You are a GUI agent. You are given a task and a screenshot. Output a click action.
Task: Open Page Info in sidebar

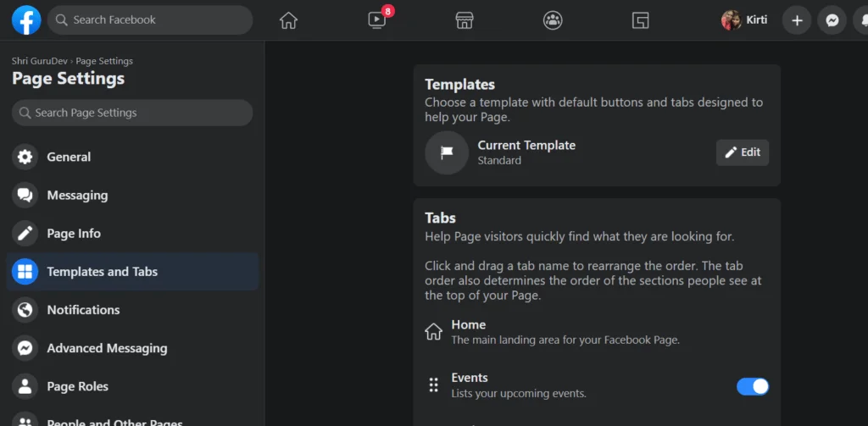74,233
